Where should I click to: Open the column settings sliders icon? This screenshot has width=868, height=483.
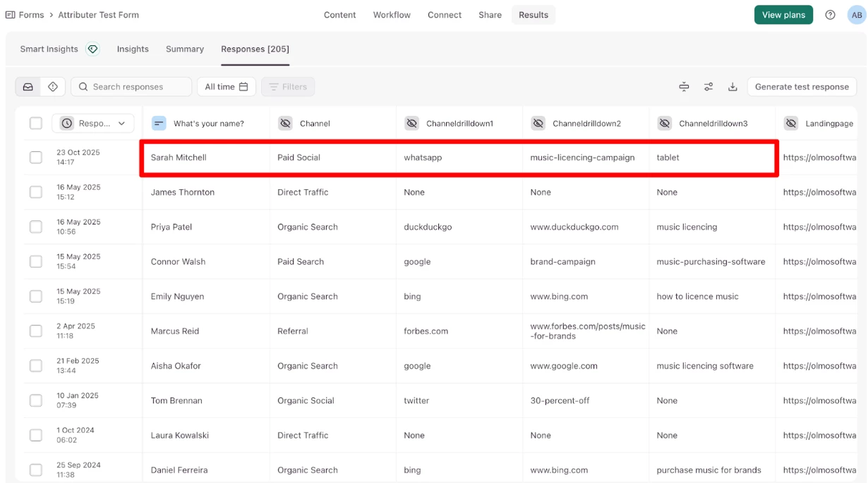[x=709, y=87]
